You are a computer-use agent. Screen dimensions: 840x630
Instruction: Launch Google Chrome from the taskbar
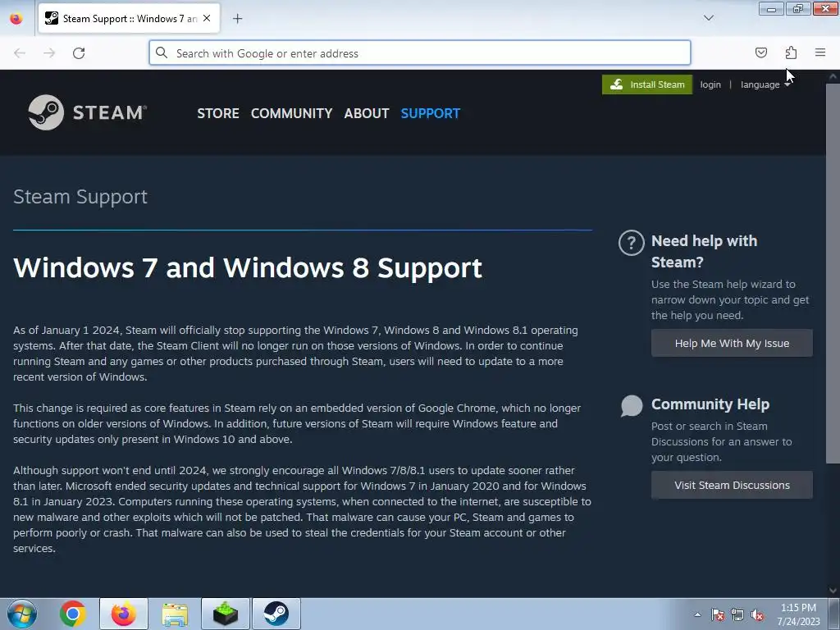(72, 614)
